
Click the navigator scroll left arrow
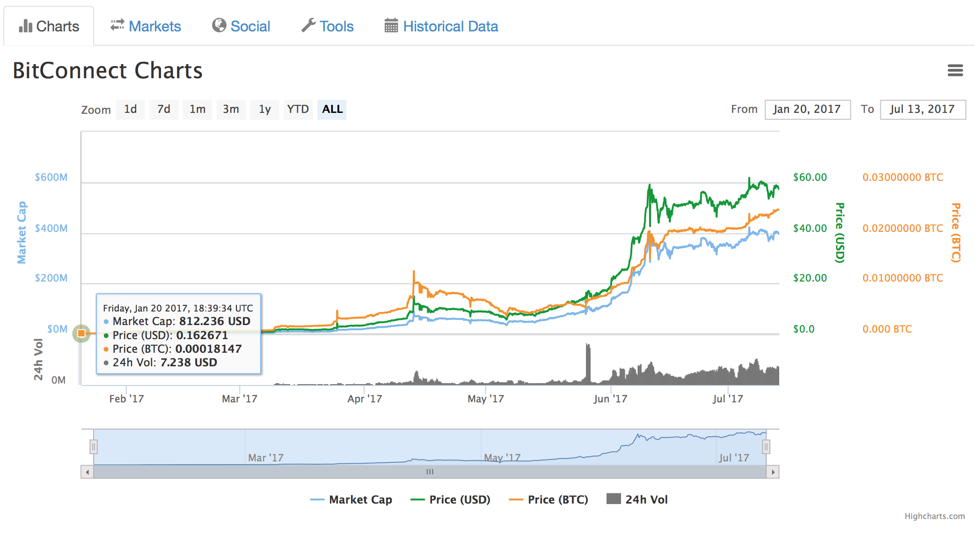coord(87,472)
